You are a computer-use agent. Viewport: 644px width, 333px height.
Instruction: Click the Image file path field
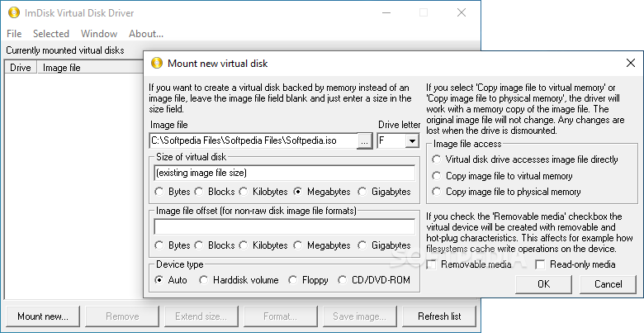point(253,140)
